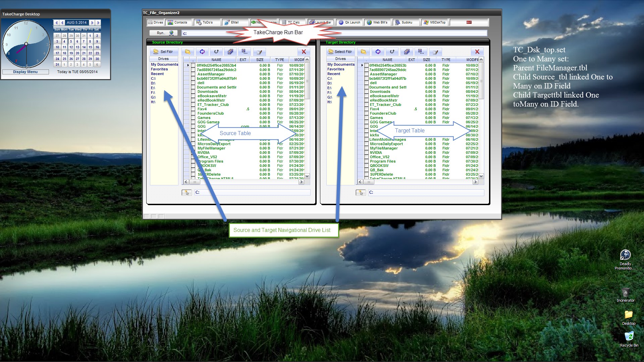Check the box next to Downloads in Source table
Image resolution: width=644 pixels, height=362 pixels.
[x=193, y=92]
